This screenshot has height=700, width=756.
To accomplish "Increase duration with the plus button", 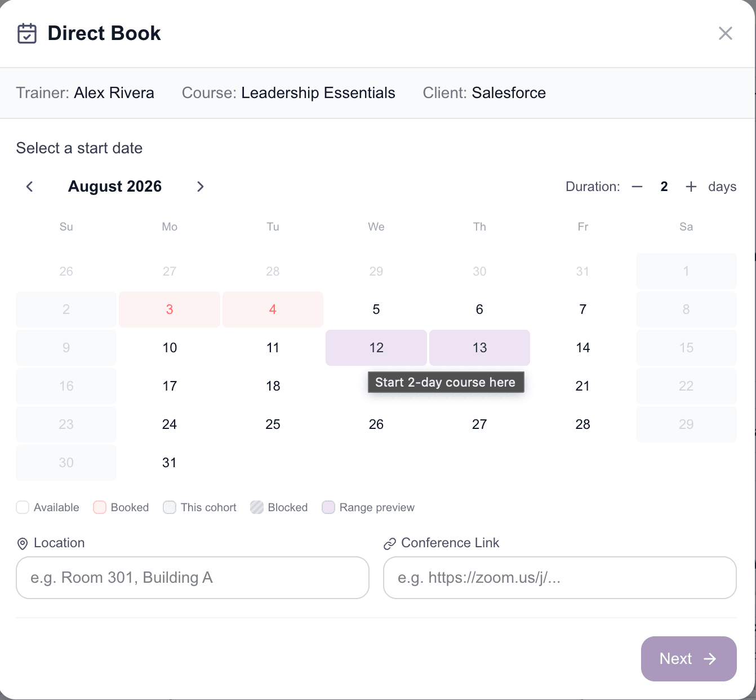I will [691, 187].
